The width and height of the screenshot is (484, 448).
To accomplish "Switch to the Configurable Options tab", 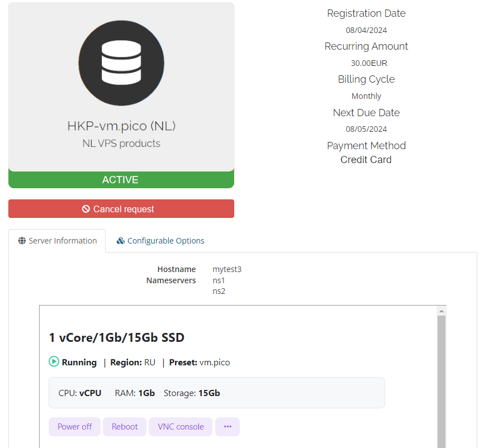I will 160,241.
